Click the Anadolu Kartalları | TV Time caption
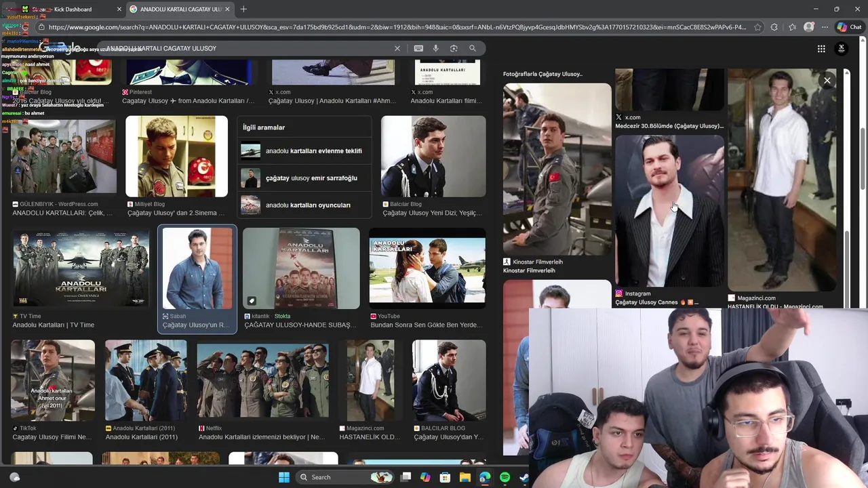The height and width of the screenshot is (488, 868). [x=53, y=325]
